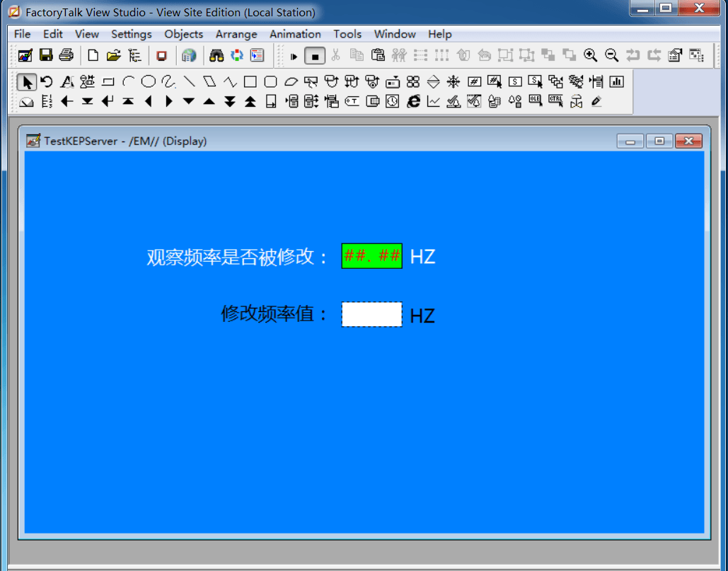The height and width of the screenshot is (571, 728).
Task: Open the Tools menu
Action: coord(347,35)
